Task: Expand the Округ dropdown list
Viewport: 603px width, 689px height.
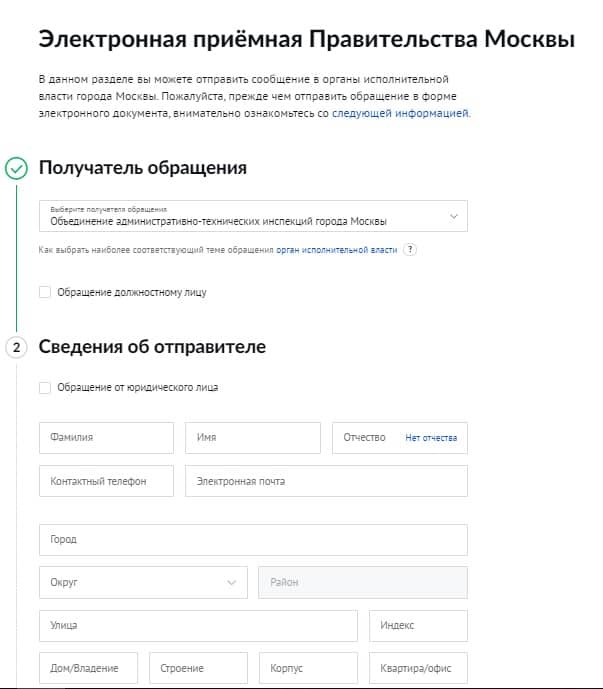Action: coord(143,582)
